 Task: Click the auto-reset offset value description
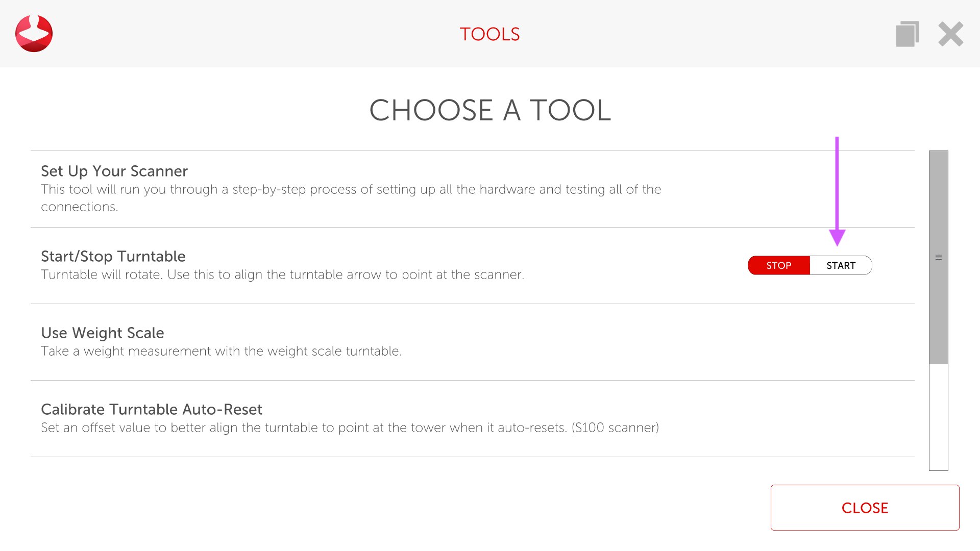click(x=350, y=428)
